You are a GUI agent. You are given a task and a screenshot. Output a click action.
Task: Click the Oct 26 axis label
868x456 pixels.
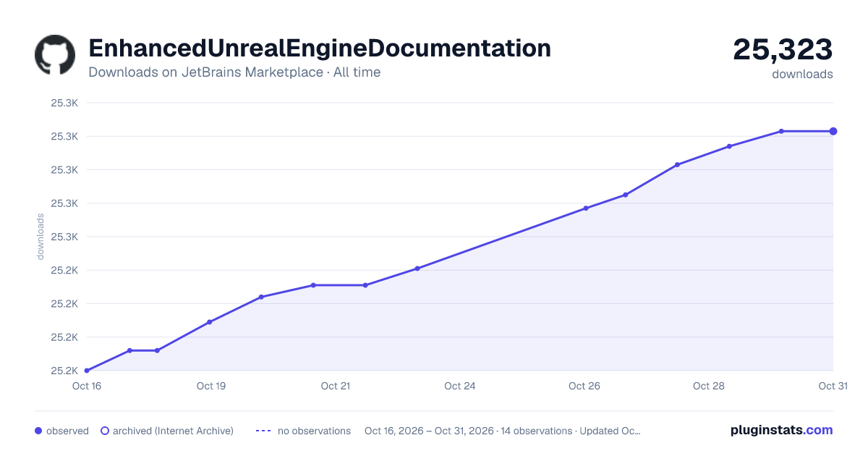584,386
